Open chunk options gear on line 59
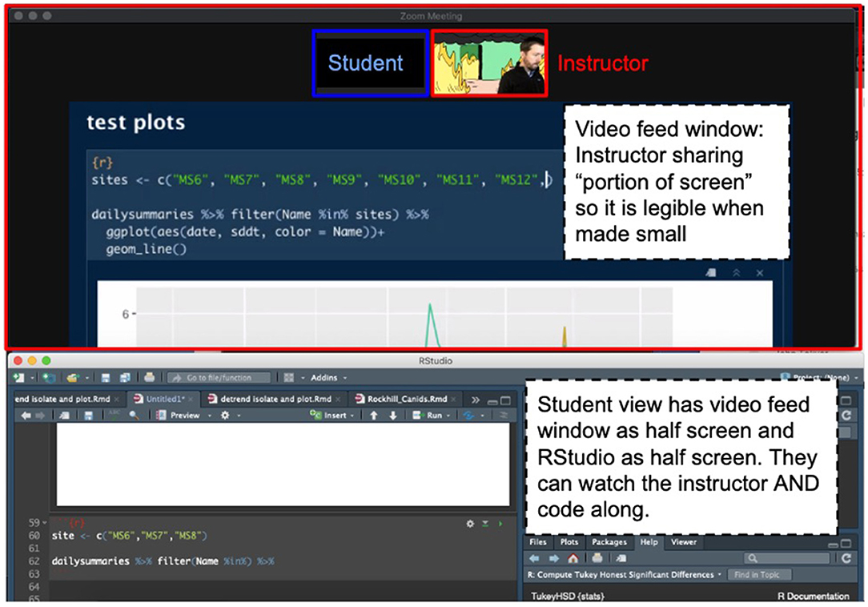 pyautogui.click(x=470, y=524)
